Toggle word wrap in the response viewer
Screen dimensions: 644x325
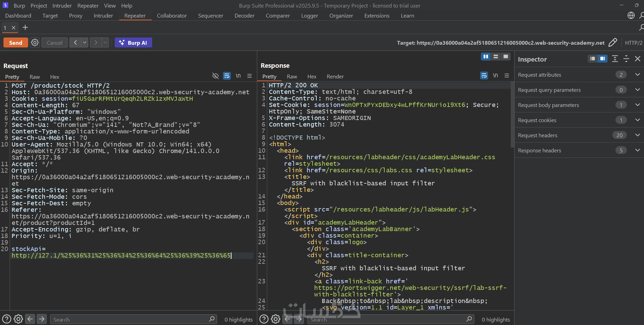(x=484, y=76)
